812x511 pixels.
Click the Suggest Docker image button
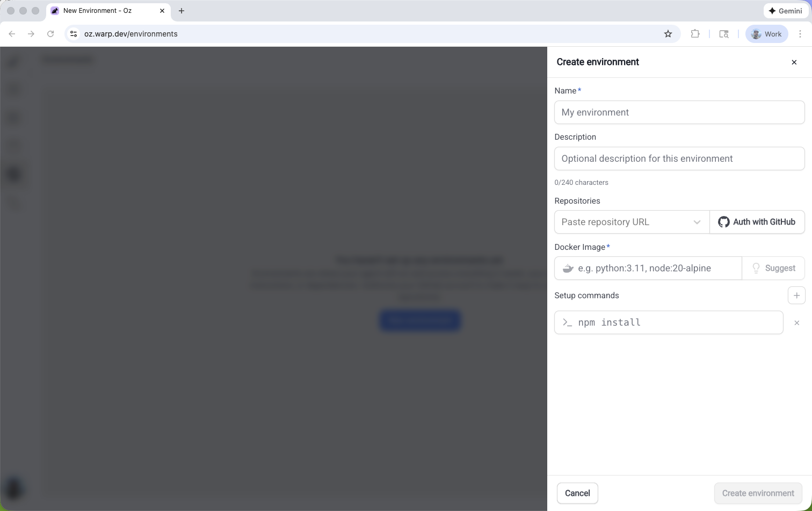(x=773, y=268)
